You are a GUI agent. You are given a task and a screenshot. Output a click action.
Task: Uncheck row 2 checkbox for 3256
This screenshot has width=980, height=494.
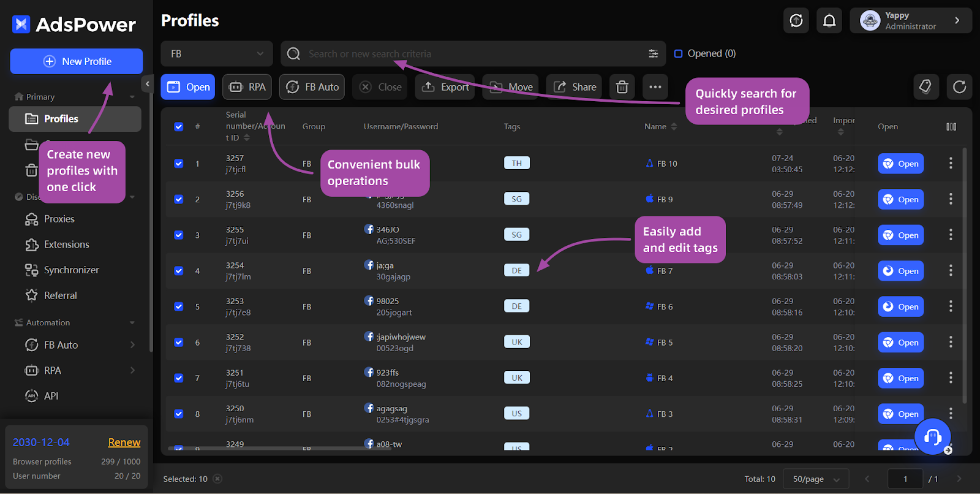point(179,199)
